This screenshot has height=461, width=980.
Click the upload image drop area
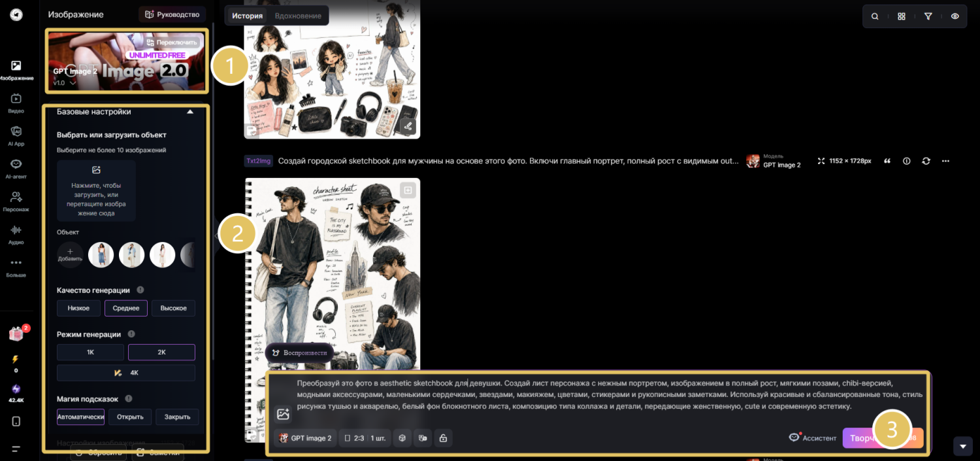[x=96, y=190]
